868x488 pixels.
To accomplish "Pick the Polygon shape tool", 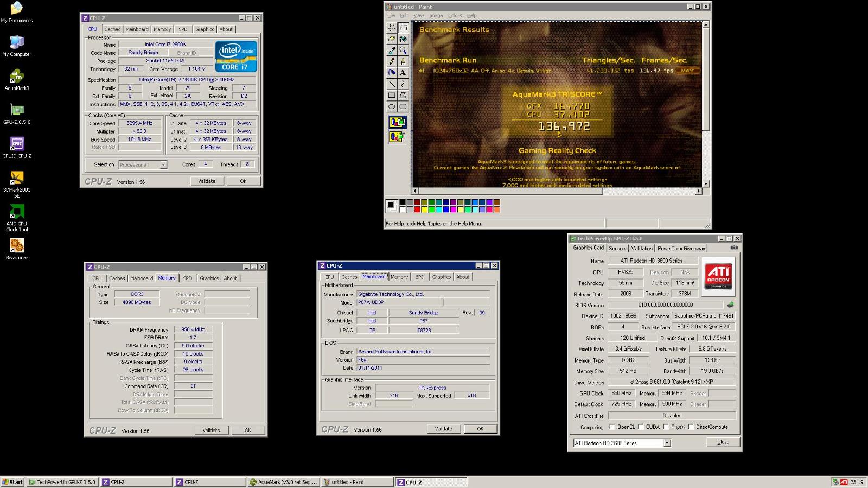I will (x=403, y=96).
